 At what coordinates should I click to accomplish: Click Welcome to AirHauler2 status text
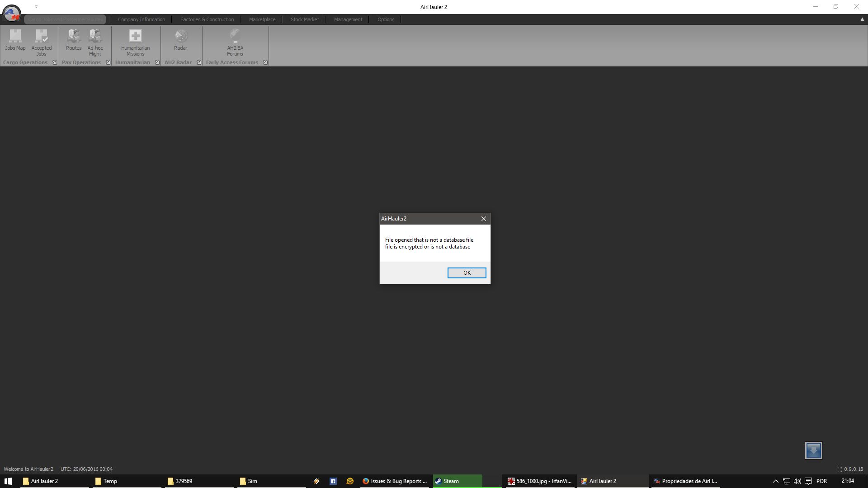coord(28,469)
